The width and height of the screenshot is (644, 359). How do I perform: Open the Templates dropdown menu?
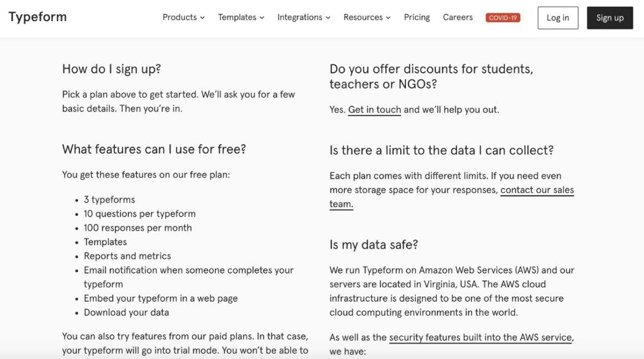pyautogui.click(x=241, y=17)
